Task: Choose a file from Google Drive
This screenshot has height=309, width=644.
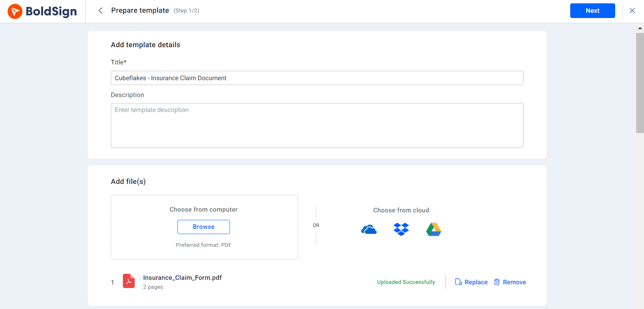Action: click(x=434, y=229)
